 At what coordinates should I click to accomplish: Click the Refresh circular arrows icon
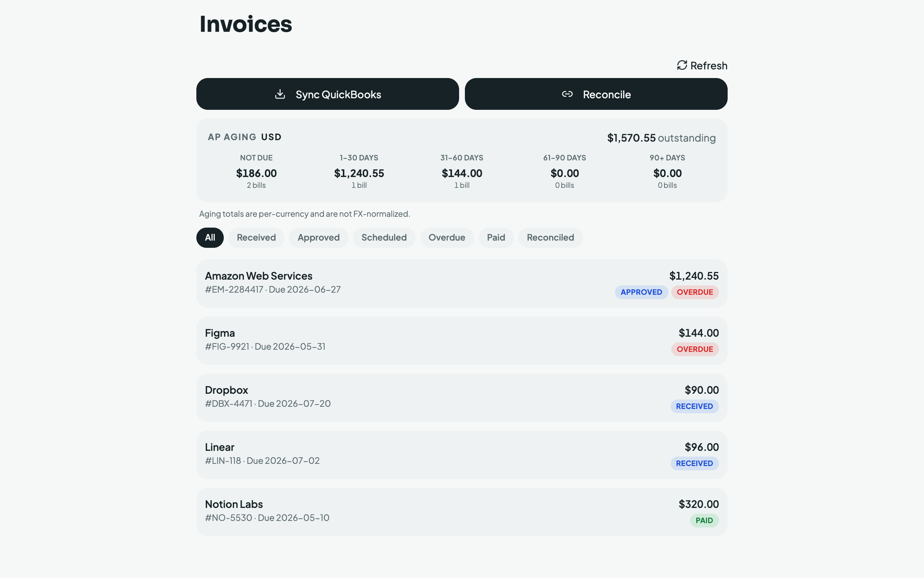click(x=682, y=65)
